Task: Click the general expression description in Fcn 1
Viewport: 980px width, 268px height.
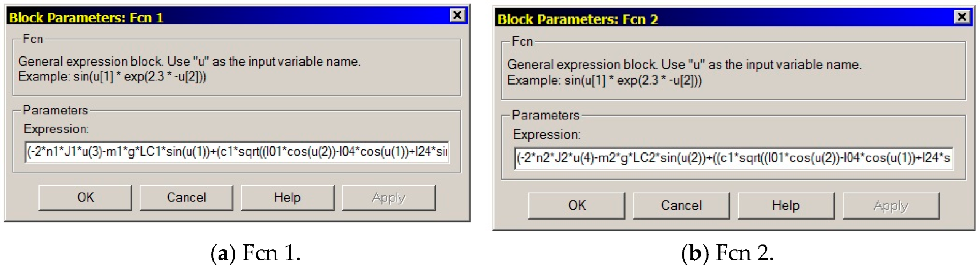Action: 189,61
